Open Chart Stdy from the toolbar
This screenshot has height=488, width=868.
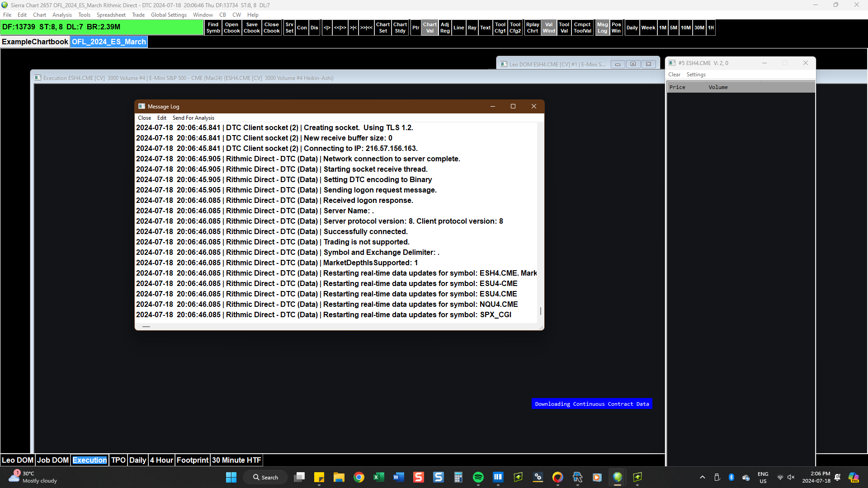point(400,28)
